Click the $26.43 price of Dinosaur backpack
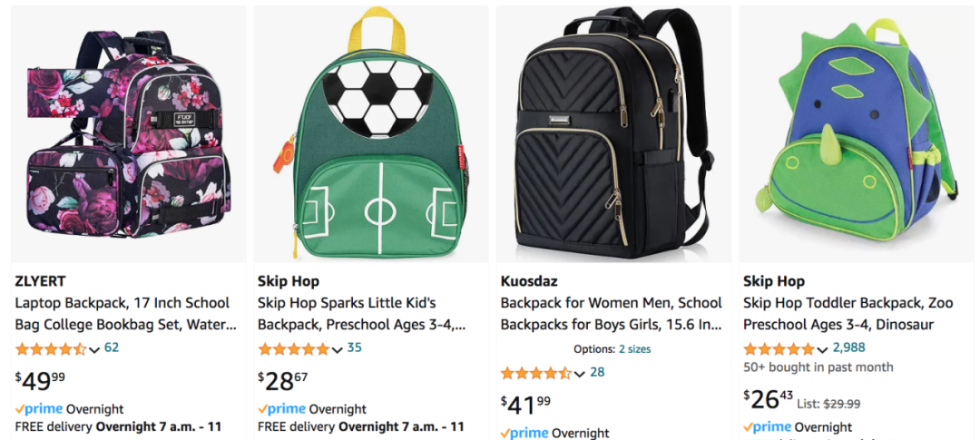This screenshot has height=440, width=980. point(766,399)
